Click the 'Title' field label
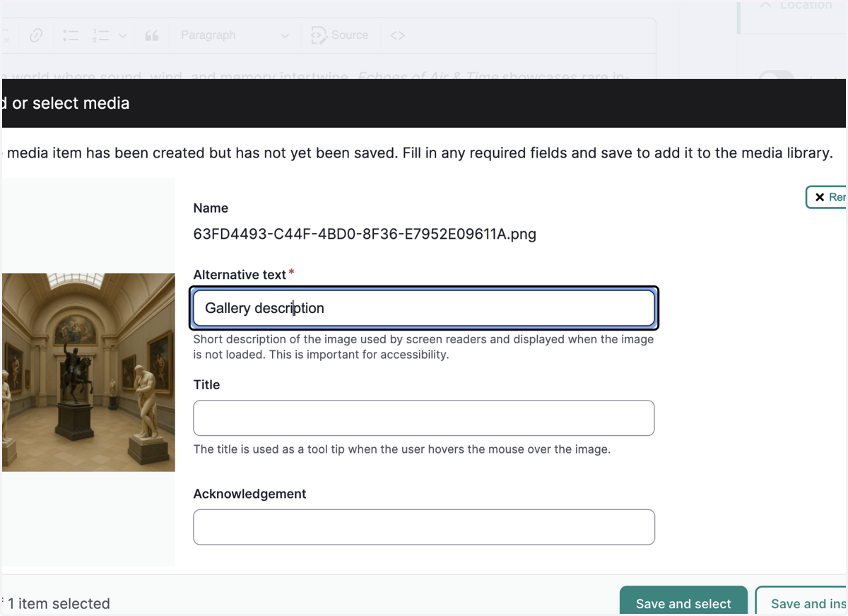The width and height of the screenshot is (848, 616). [x=206, y=385]
